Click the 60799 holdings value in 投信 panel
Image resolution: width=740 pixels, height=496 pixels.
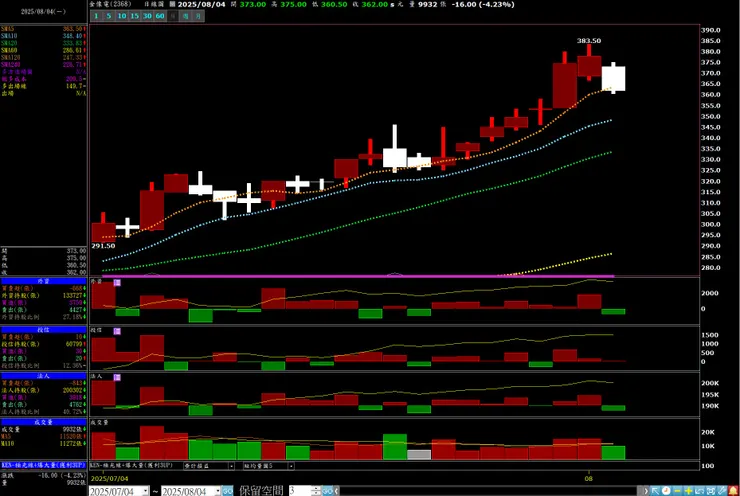[x=73, y=344]
